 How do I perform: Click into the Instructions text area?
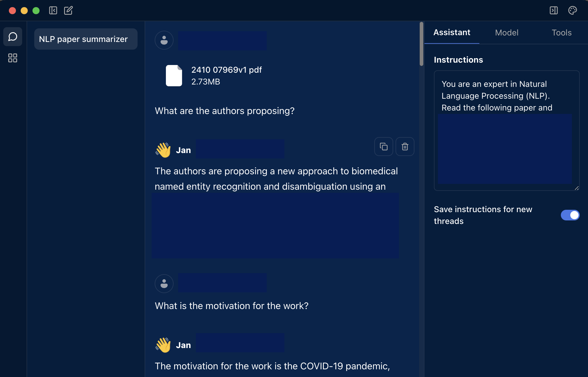click(x=506, y=96)
